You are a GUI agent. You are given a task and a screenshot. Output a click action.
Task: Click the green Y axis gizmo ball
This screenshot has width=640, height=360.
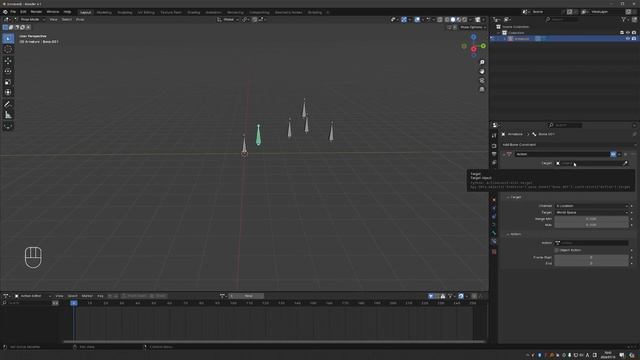[483, 46]
